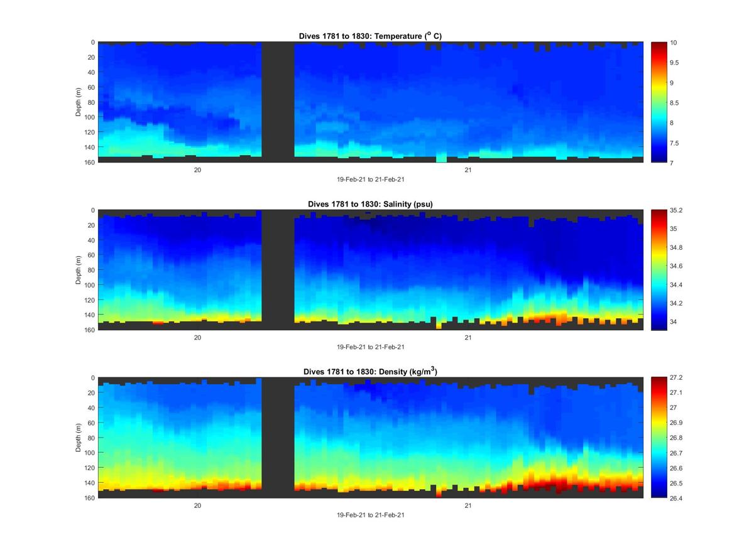
Task: Click the '21' date tick under Density plot
Action: coord(468,505)
